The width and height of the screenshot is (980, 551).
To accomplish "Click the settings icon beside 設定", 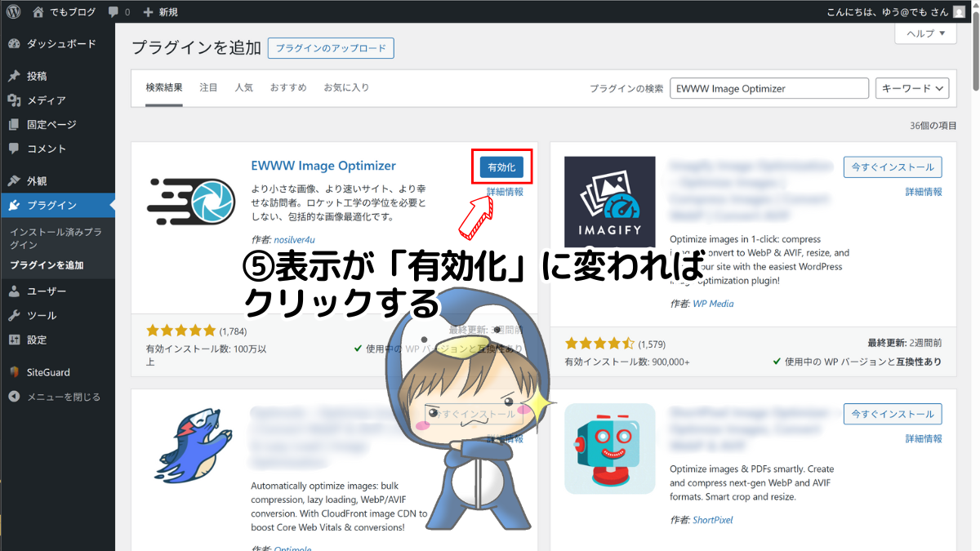I will 14,340.
